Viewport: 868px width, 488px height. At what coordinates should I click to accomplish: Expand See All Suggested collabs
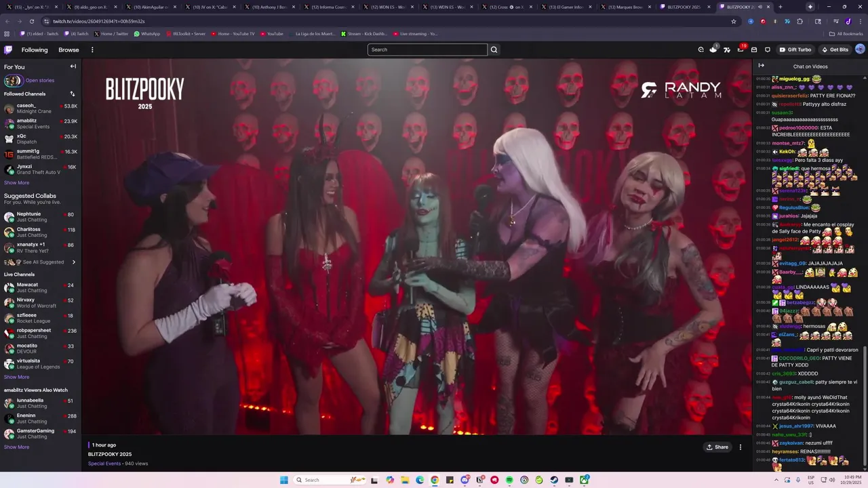[x=41, y=262]
